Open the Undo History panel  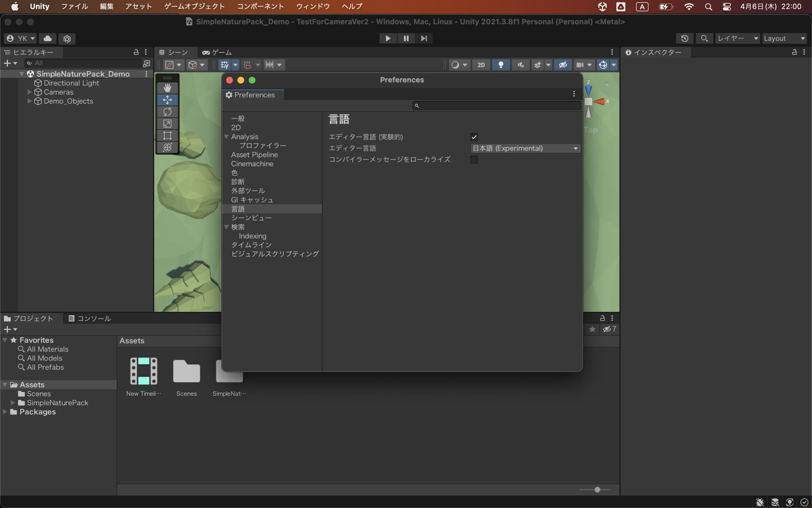[685, 38]
